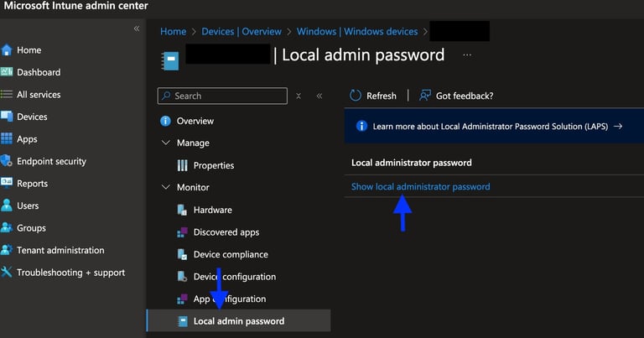Click the Local admin password notebook icon
Viewport: 644px width, 338px height.
183,320
